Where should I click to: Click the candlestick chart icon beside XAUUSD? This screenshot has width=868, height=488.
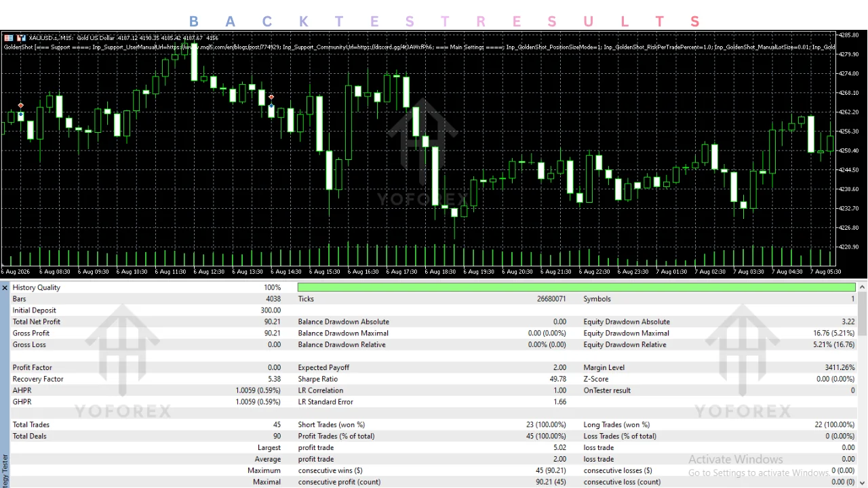coord(21,38)
